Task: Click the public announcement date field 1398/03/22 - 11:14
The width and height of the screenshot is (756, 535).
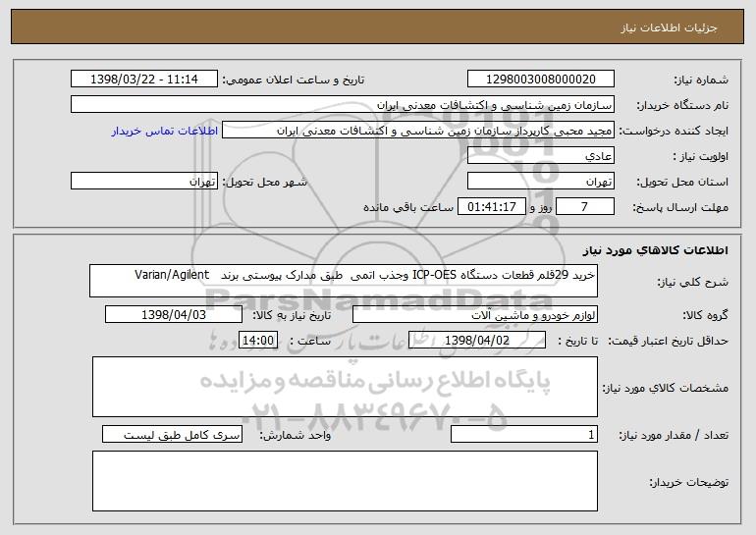Action: (x=144, y=80)
